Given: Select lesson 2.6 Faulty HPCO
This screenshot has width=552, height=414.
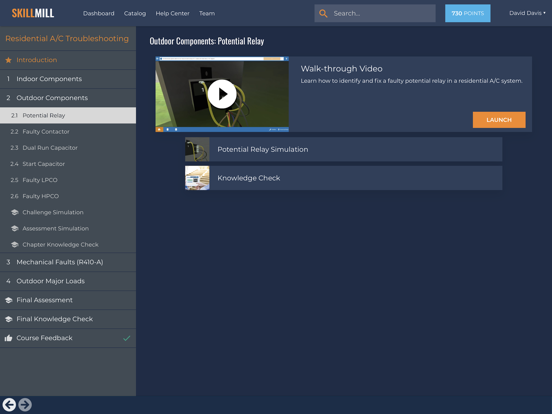Looking at the screenshot, I should [68, 196].
